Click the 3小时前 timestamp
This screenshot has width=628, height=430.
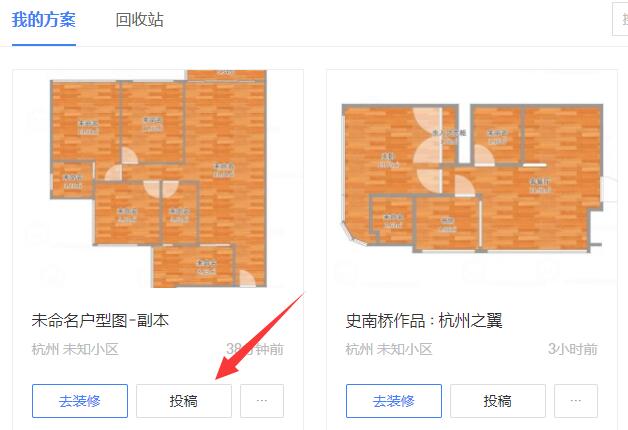pyautogui.click(x=572, y=349)
